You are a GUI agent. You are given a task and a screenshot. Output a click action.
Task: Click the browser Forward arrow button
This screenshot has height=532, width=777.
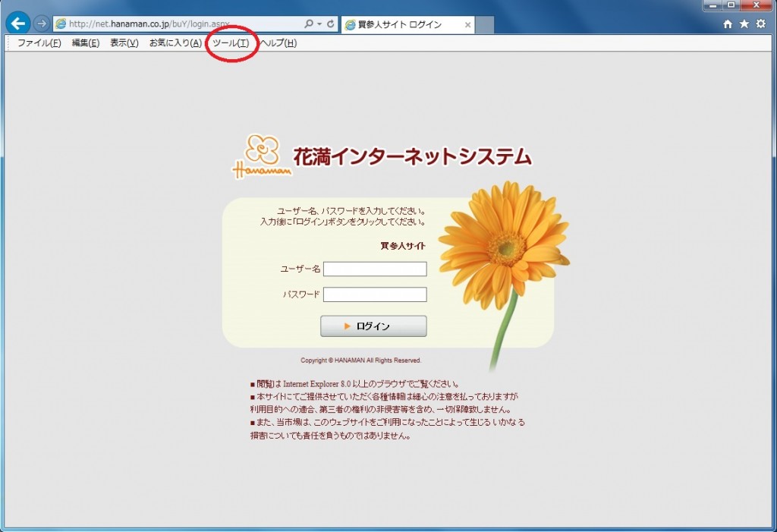(x=41, y=24)
